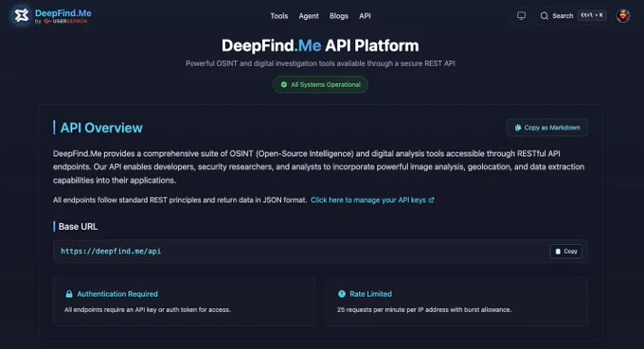Viewport: 644px width, 349px height.
Task: Click the green checkmark status icon
Action: [284, 84]
